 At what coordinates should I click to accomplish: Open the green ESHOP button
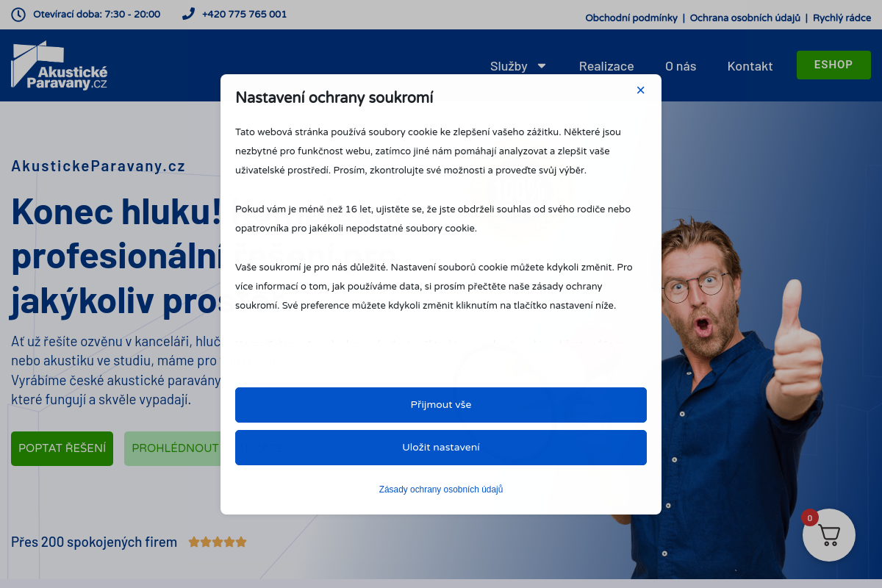pos(833,65)
